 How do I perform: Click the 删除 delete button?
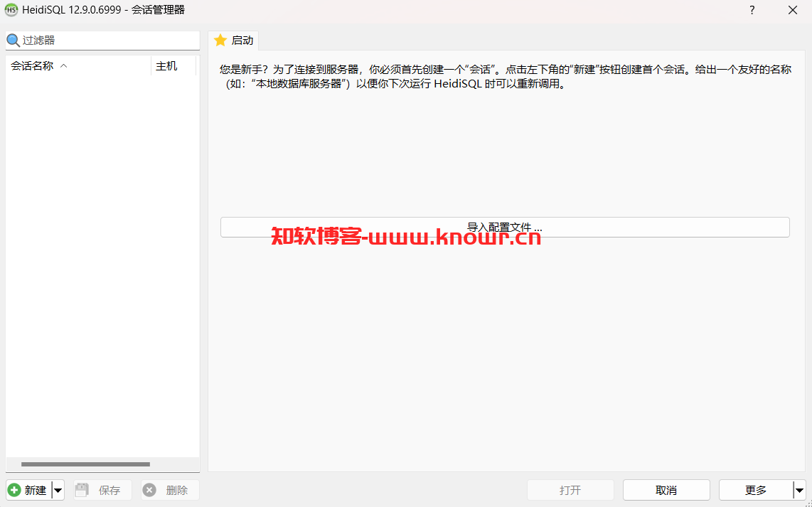point(170,490)
